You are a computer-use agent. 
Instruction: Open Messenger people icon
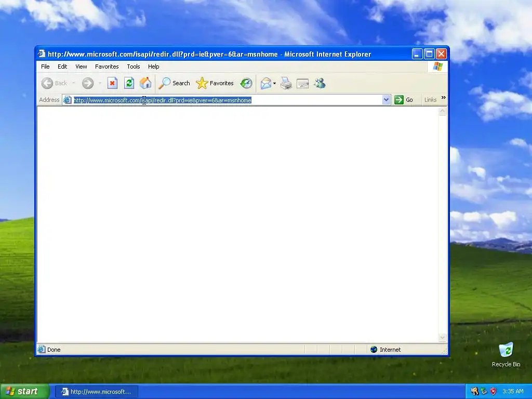(320, 83)
